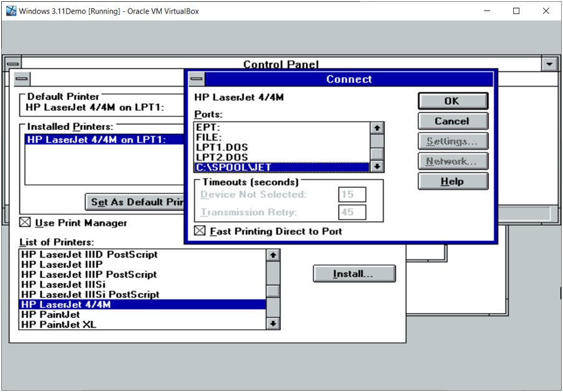Minimize the Control Panel window arrow
Image resolution: width=563 pixels, height=392 pixels.
coord(549,64)
